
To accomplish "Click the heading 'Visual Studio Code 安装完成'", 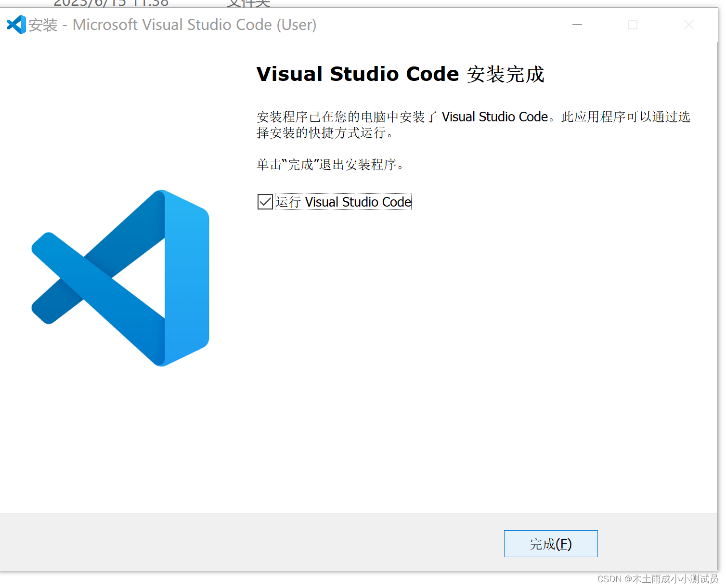I will tap(401, 74).
